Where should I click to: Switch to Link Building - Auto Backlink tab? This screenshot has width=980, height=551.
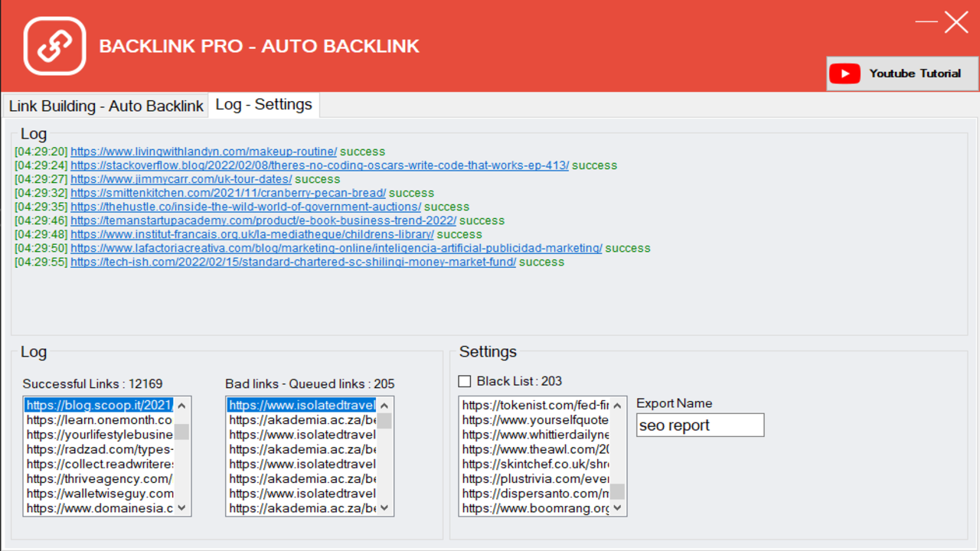click(x=106, y=106)
